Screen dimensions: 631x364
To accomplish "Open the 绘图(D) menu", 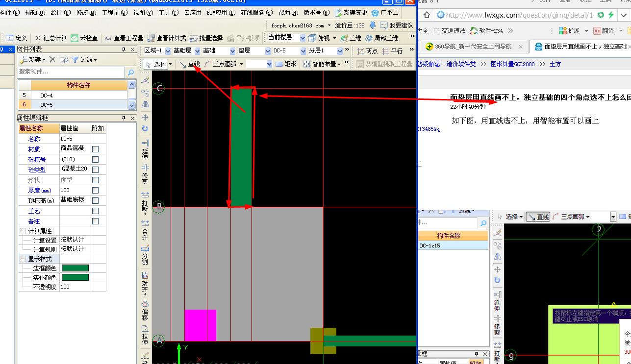I will click(x=60, y=13).
